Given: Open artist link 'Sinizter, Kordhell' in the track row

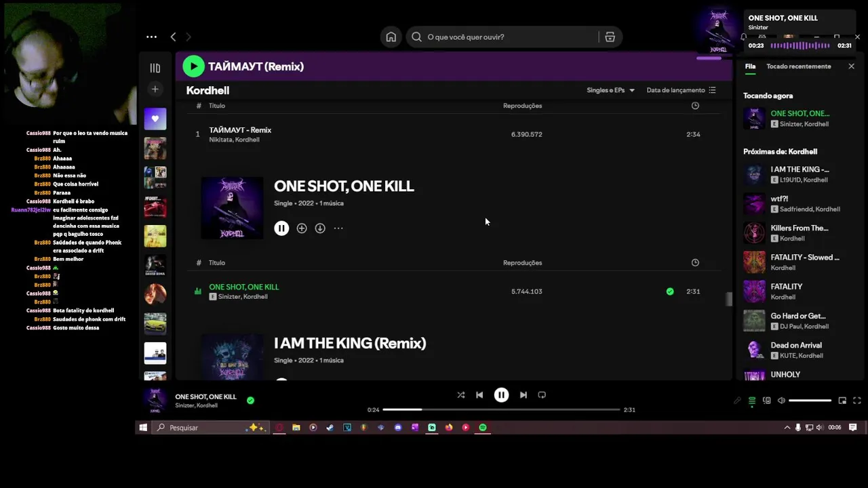Looking at the screenshot, I should [x=243, y=296].
